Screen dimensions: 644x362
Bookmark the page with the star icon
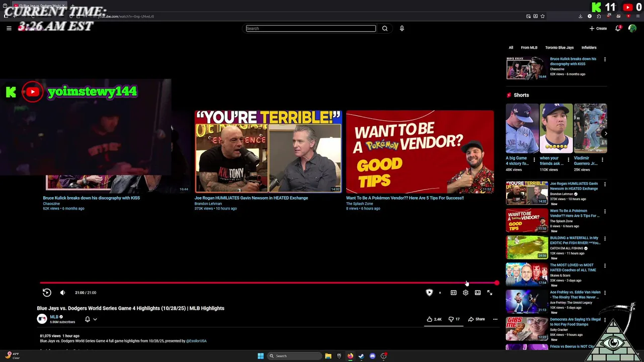point(542,16)
